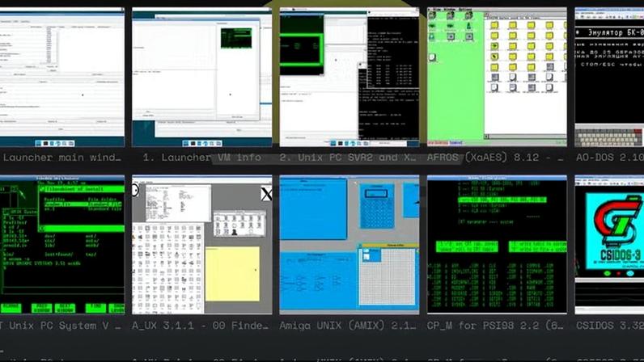644x362 pixels.
Task: Click the 'AO-DOS 2.10' caption
Action: click(610, 158)
